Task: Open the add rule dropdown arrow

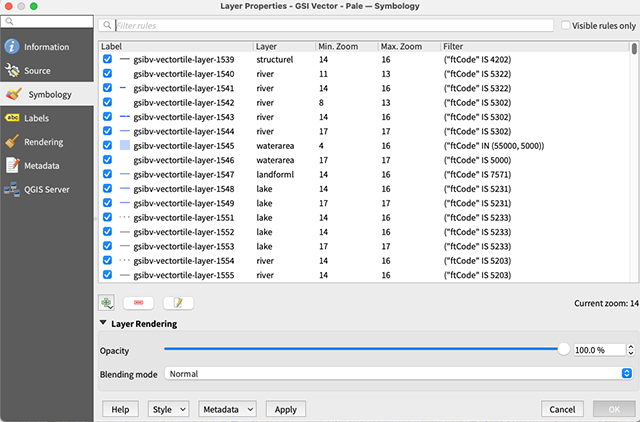Action: point(111,307)
